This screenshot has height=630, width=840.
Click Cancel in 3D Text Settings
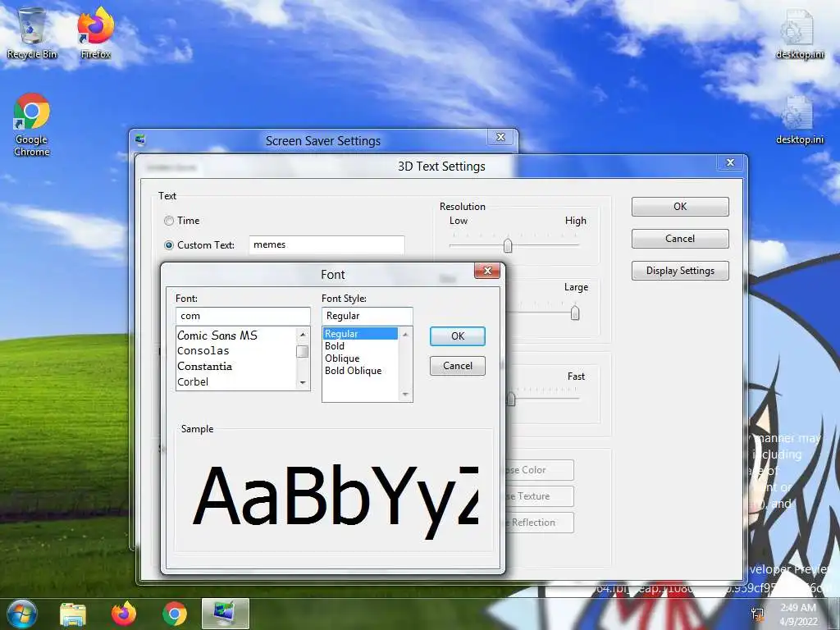tap(680, 239)
